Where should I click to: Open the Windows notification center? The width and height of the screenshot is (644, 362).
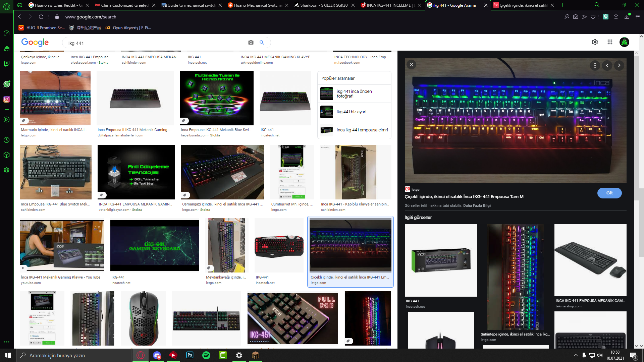pyautogui.click(x=634, y=356)
